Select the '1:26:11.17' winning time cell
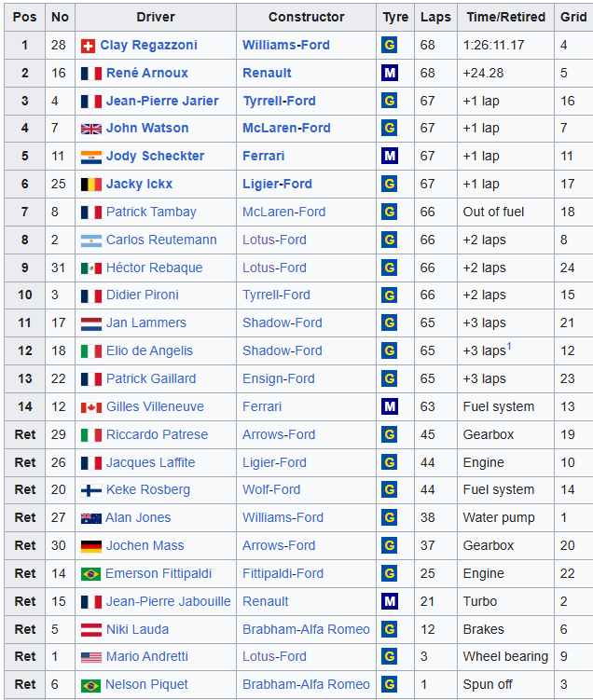The width and height of the screenshot is (593, 700). coord(505,45)
